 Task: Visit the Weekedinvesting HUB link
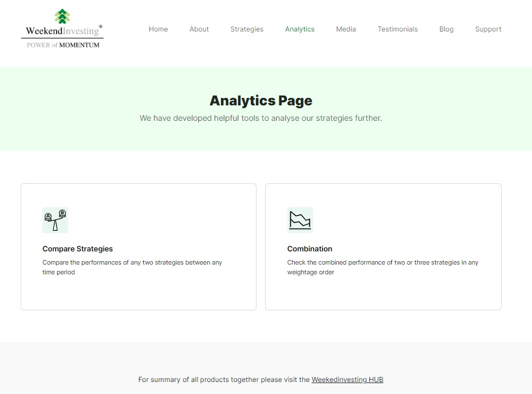[348, 380]
